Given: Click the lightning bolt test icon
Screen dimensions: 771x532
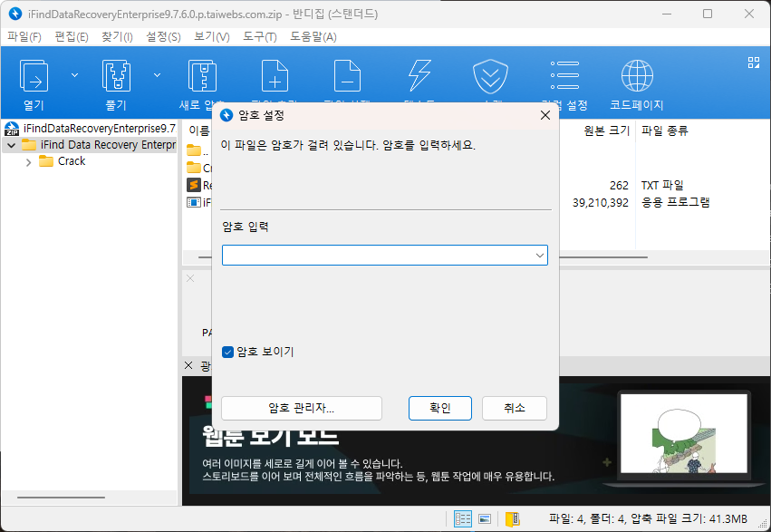Looking at the screenshot, I should [419, 76].
